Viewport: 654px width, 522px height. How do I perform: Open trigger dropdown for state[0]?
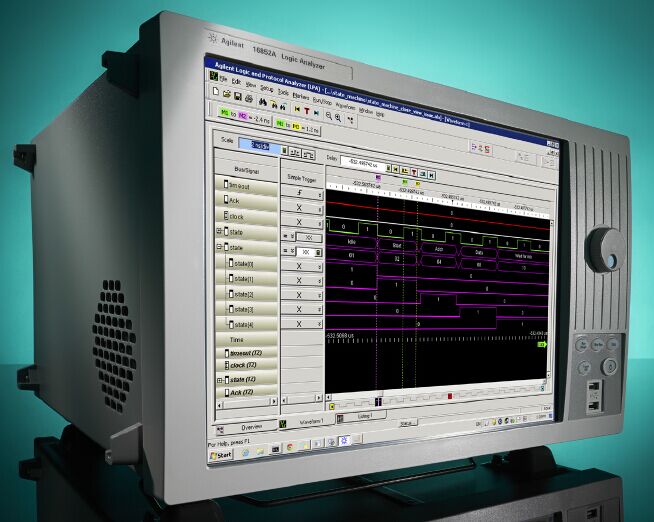(320, 267)
